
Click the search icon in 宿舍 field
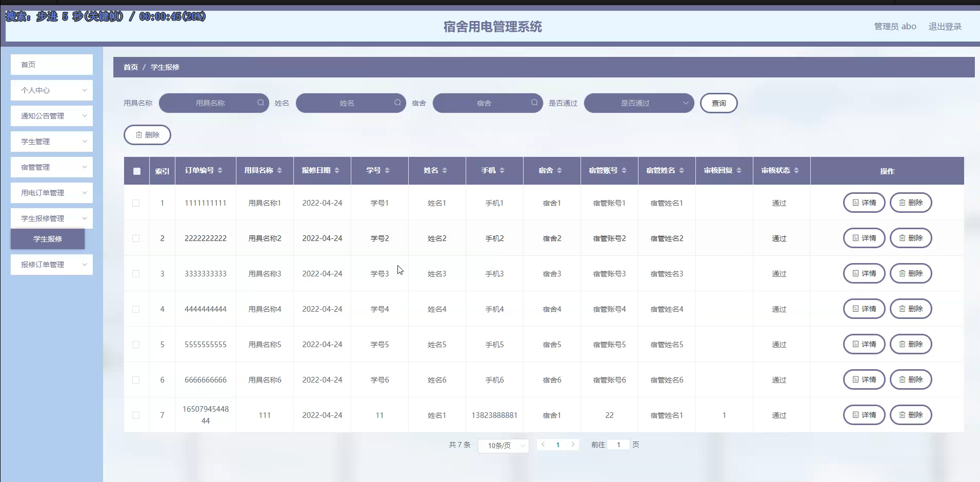coord(534,103)
